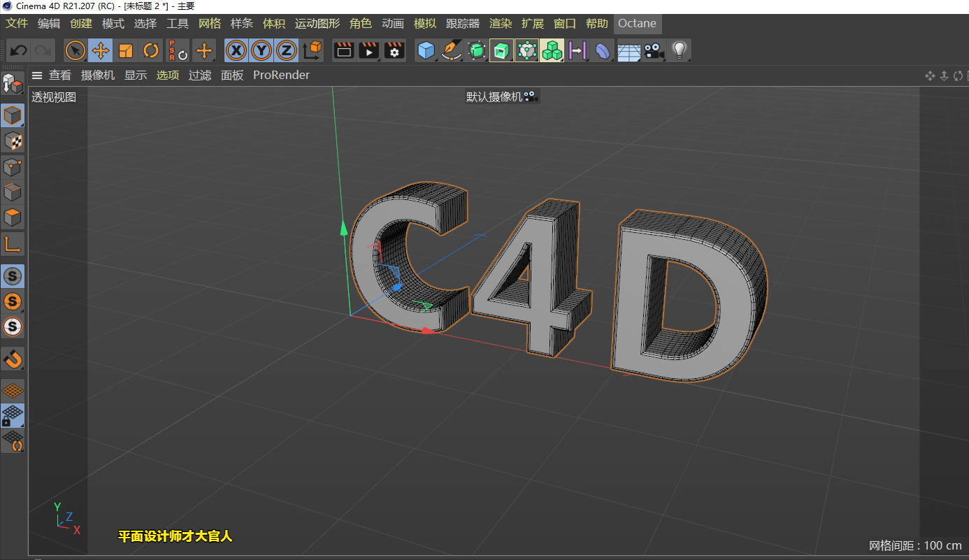Viewport: 969px width, 560px height.
Task: Toggle snapping with the magnet icon
Action: (x=13, y=359)
